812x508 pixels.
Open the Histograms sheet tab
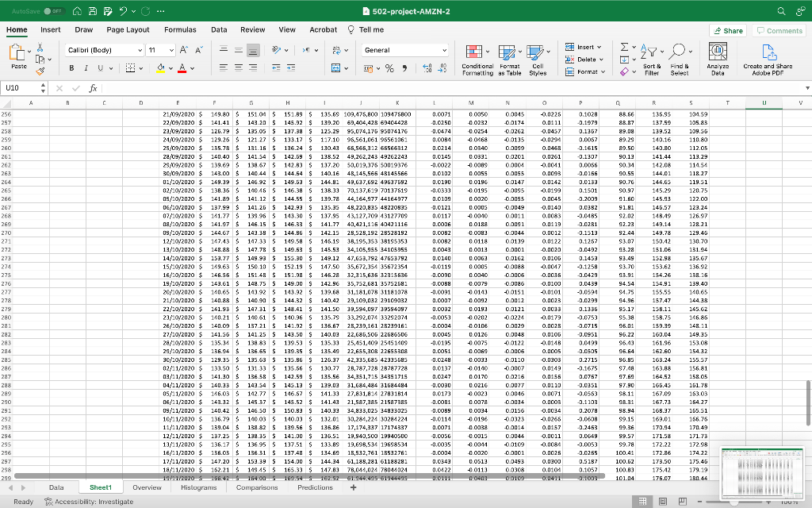coord(198,487)
